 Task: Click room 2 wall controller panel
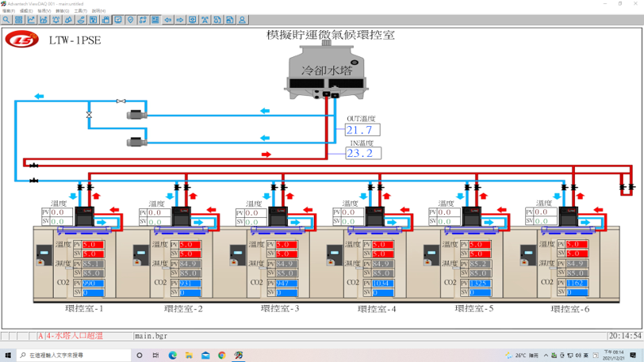pyautogui.click(x=140, y=255)
